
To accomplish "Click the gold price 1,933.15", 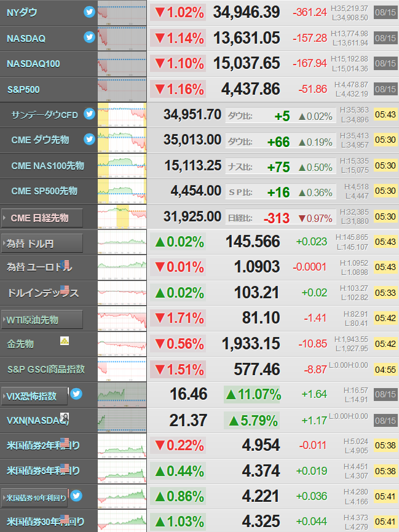I will (251, 344).
